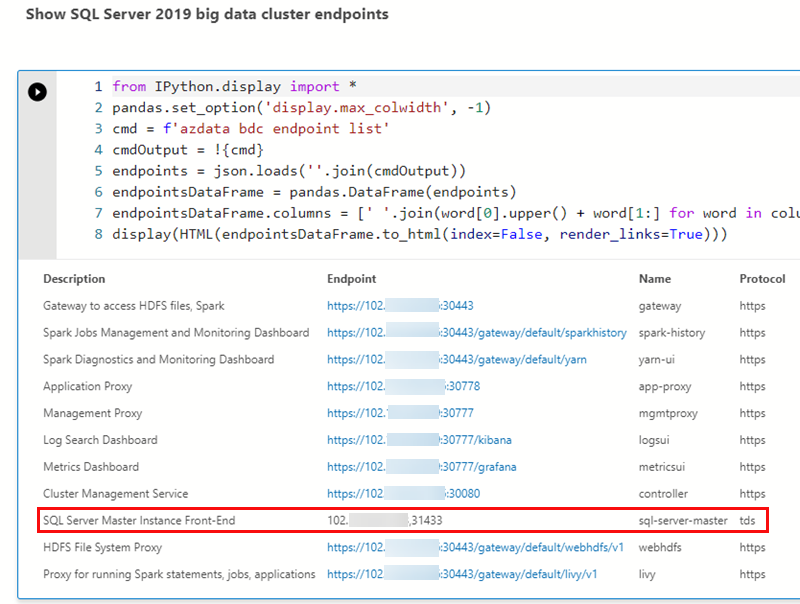Place cursor on json.loads code line
Screen dimensions: 800x604
(289, 171)
